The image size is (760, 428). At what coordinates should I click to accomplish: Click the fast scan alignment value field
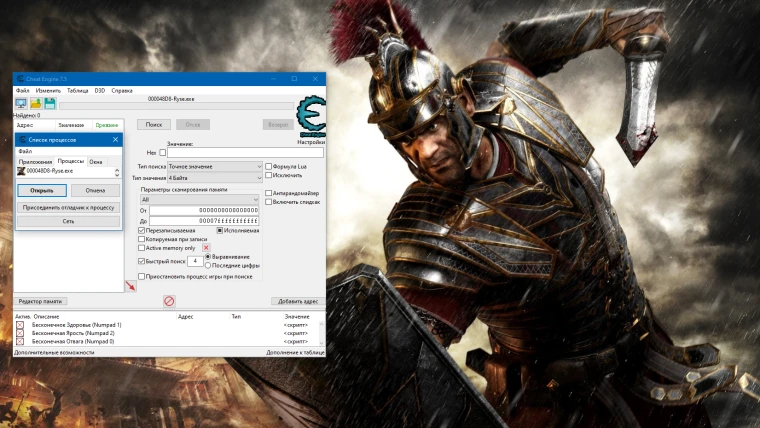coord(195,261)
